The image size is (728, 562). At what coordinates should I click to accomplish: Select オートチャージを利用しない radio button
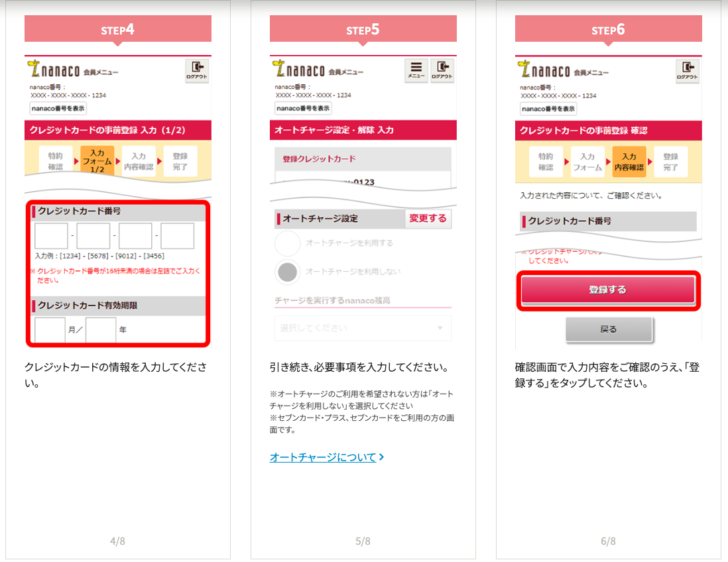tap(287, 272)
